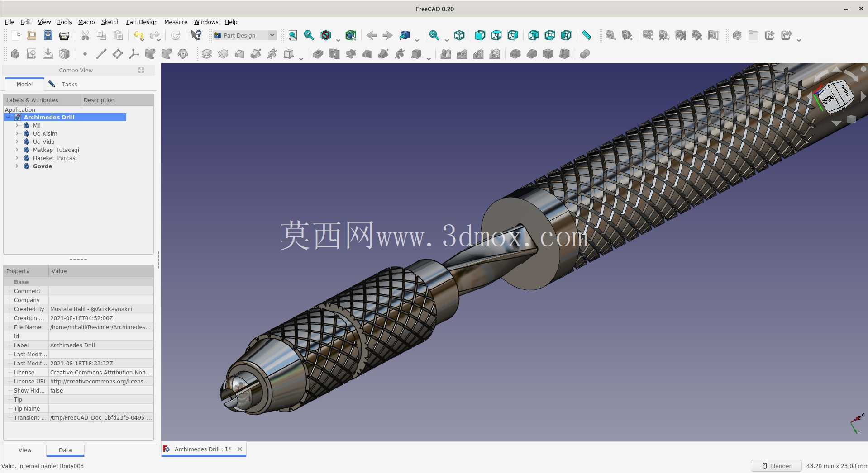
Task: Open the Part Design menu
Action: pyautogui.click(x=142, y=22)
